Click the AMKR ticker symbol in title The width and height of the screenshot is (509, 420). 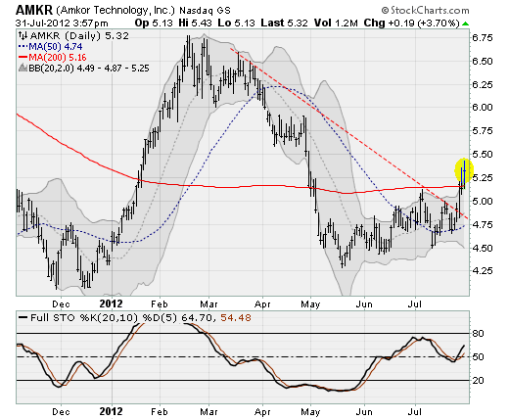pyautogui.click(x=34, y=11)
